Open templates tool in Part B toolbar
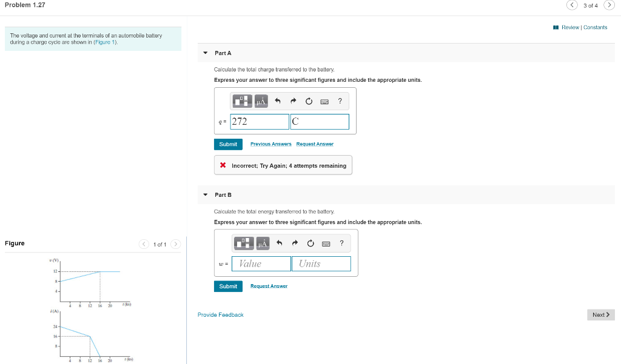The width and height of the screenshot is (621, 364). (244, 243)
